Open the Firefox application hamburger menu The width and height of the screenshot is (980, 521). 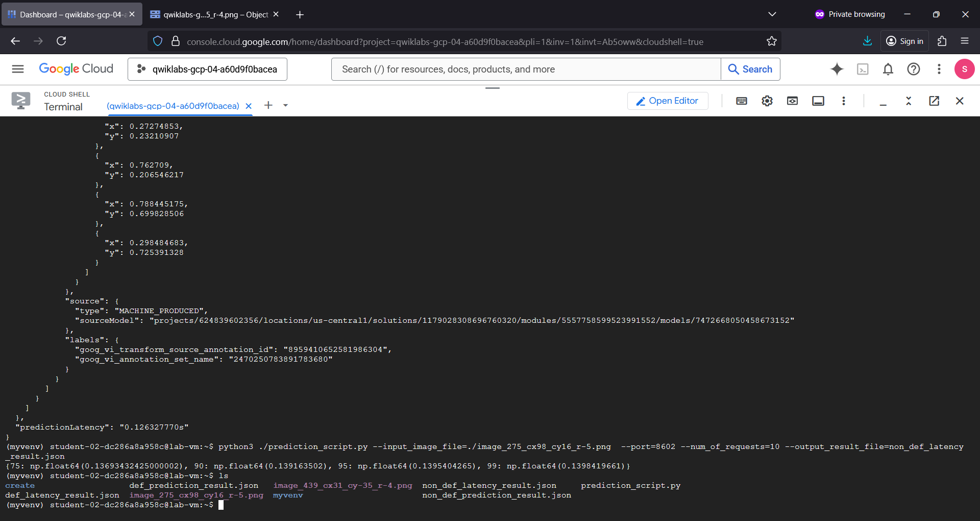[965, 41]
